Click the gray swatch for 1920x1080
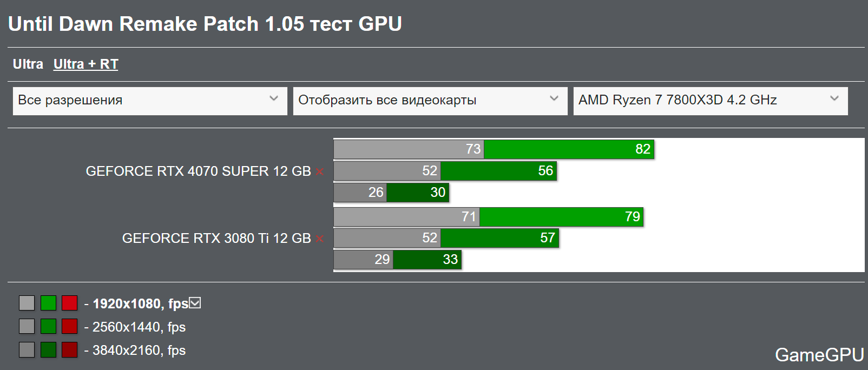 (27, 303)
